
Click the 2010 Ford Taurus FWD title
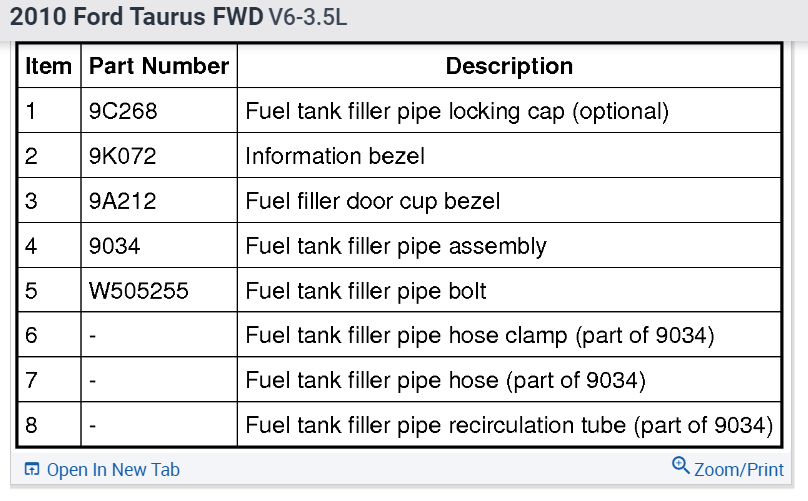[x=137, y=19]
